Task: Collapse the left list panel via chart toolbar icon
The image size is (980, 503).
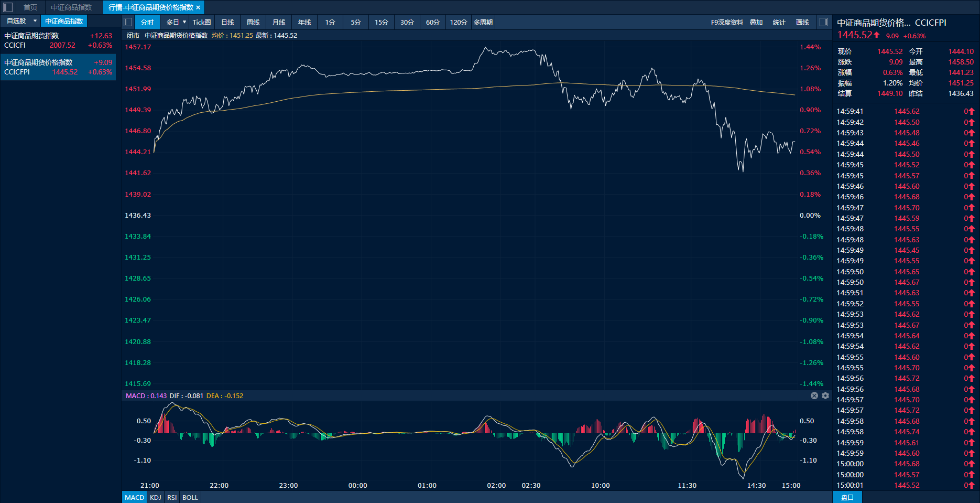Action: click(128, 22)
